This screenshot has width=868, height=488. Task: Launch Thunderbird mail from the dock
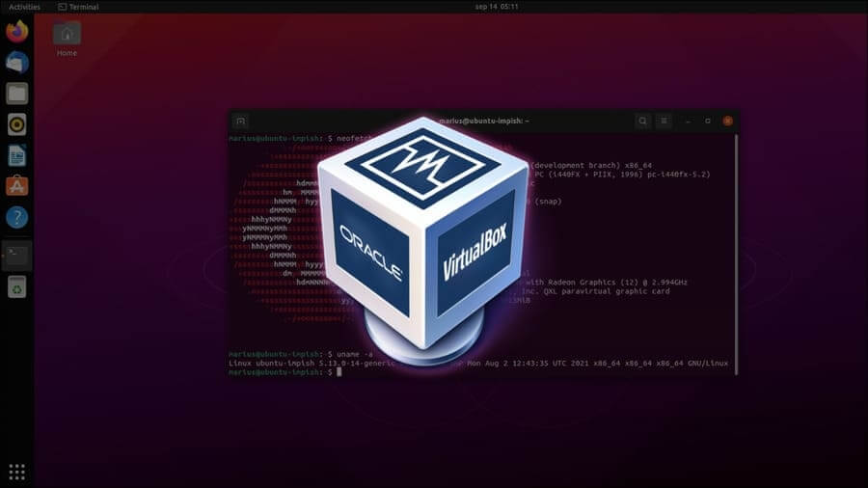point(16,63)
